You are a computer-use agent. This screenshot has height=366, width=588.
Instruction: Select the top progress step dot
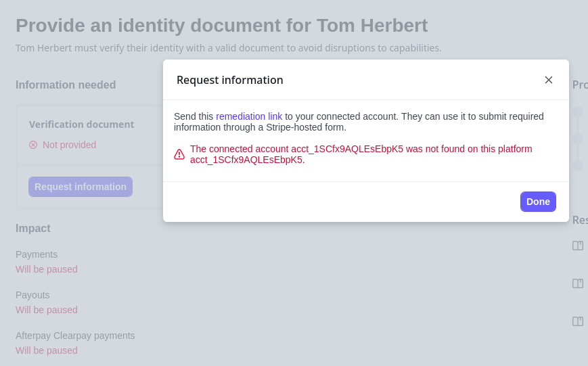pos(578,112)
